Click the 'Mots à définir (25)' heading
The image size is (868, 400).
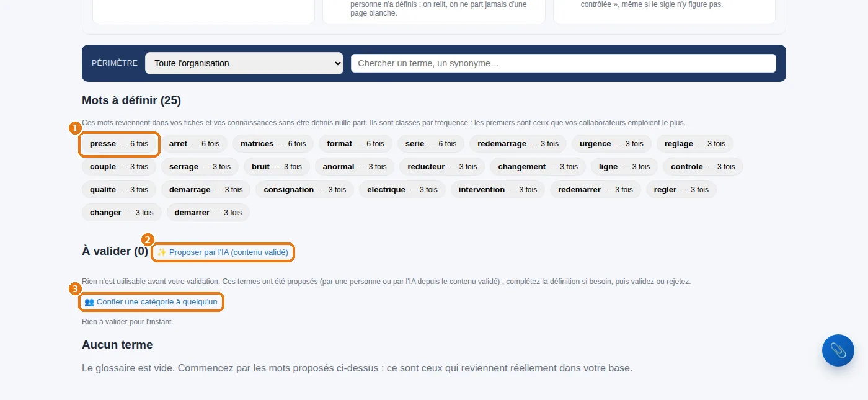(x=131, y=100)
